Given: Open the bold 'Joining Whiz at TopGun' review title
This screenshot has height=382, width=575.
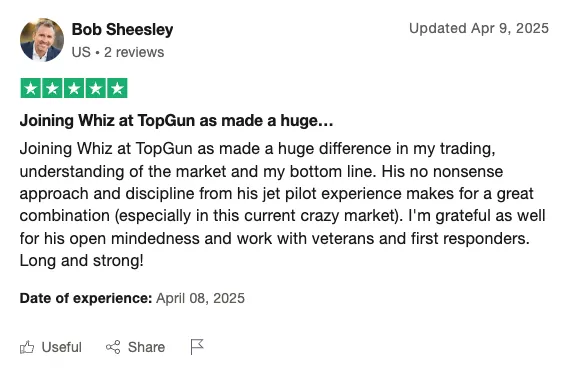Looking at the screenshot, I should point(176,120).
